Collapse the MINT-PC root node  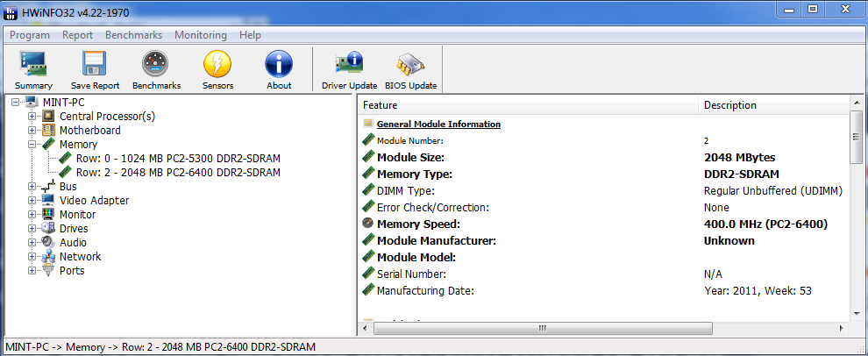(15, 103)
